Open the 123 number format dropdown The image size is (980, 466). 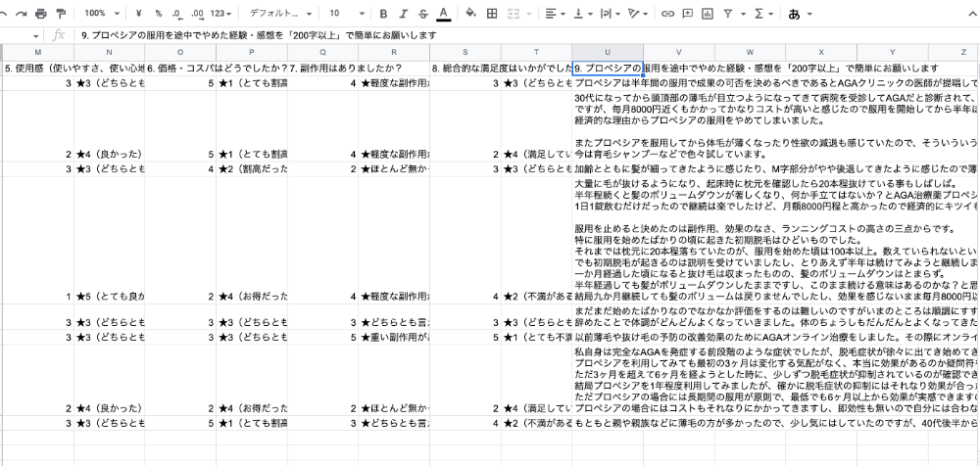[x=221, y=13]
